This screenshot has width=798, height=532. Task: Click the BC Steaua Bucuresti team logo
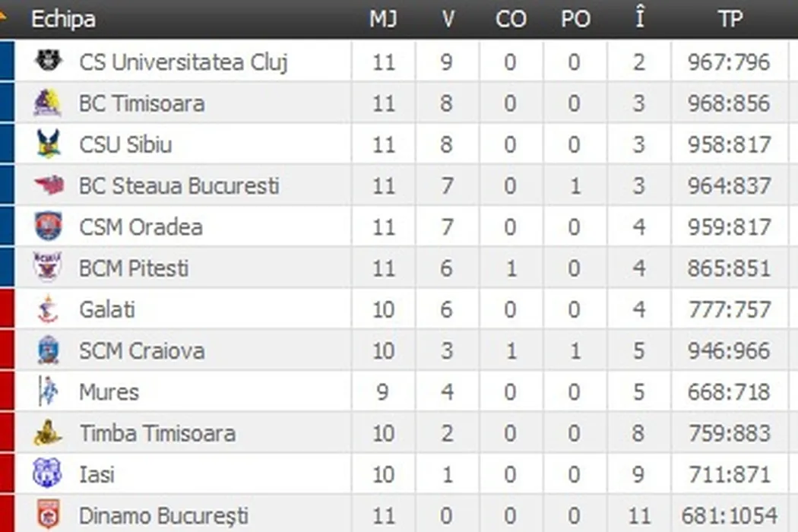49,185
